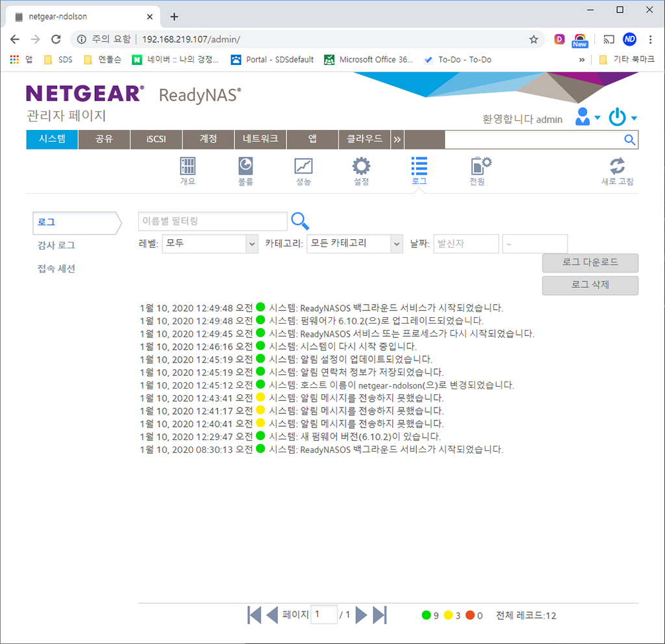This screenshot has width=665, height=644.
Task: Open the 앱 apps grid bookmark
Action: (x=21, y=59)
